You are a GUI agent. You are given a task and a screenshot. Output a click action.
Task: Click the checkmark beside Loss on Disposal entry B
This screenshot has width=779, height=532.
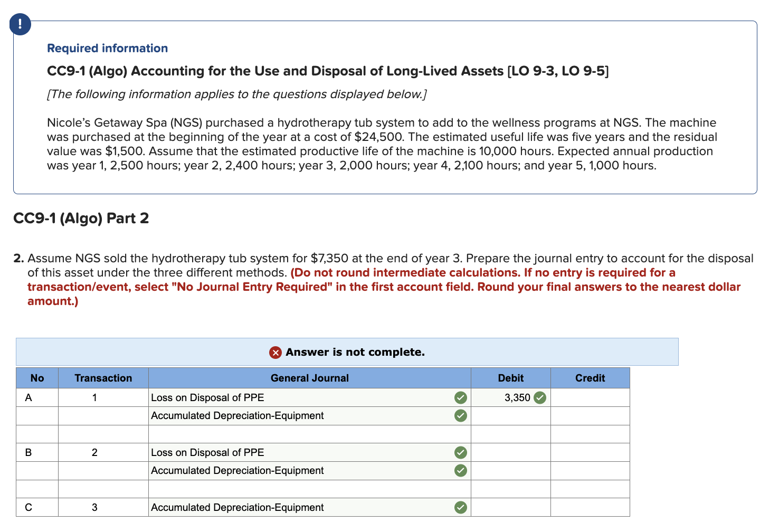click(x=460, y=452)
